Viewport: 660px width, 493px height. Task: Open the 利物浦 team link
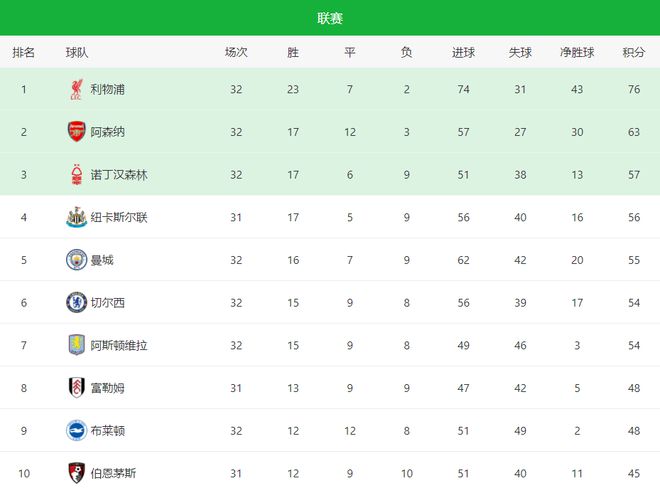(108, 89)
